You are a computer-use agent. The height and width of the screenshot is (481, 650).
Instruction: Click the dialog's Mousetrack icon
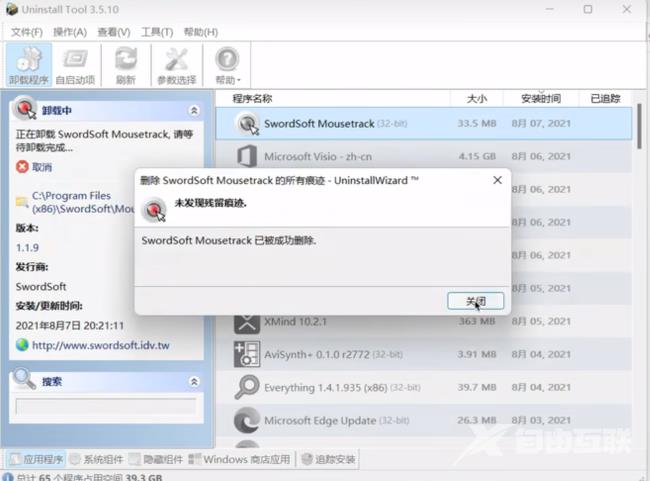(154, 209)
